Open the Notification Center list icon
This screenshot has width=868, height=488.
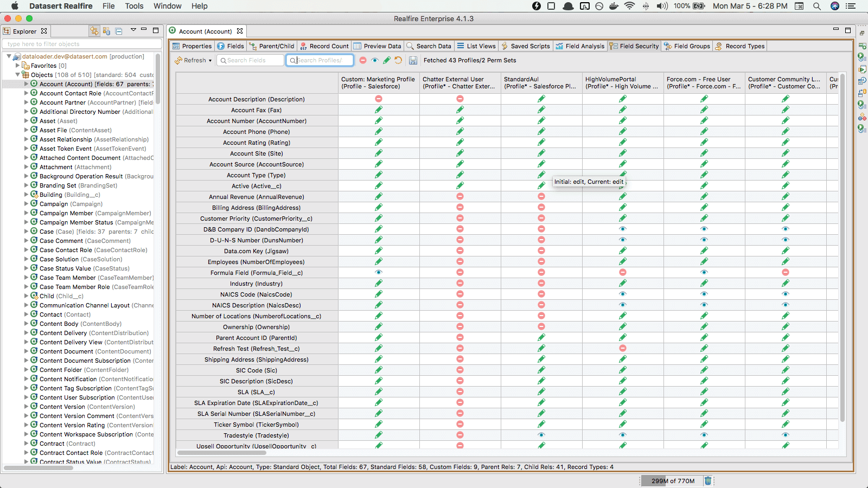click(851, 6)
